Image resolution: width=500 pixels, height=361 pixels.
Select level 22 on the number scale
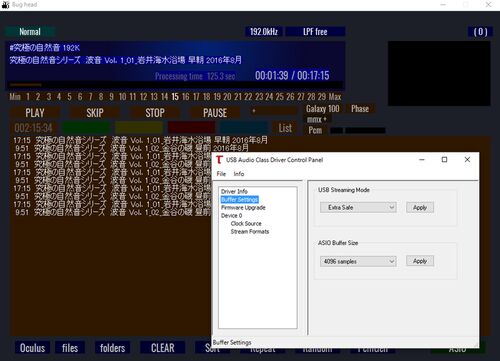point(248,97)
